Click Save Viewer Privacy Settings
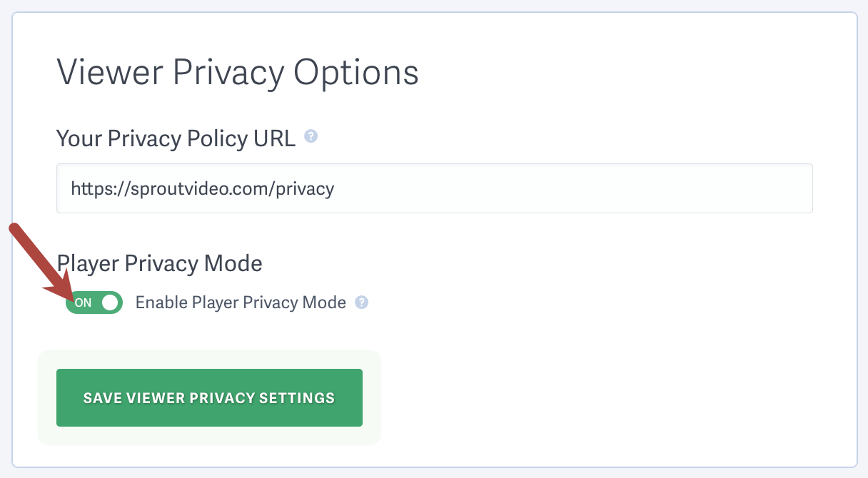This screenshot has height=478, width=868. point(209,397)
